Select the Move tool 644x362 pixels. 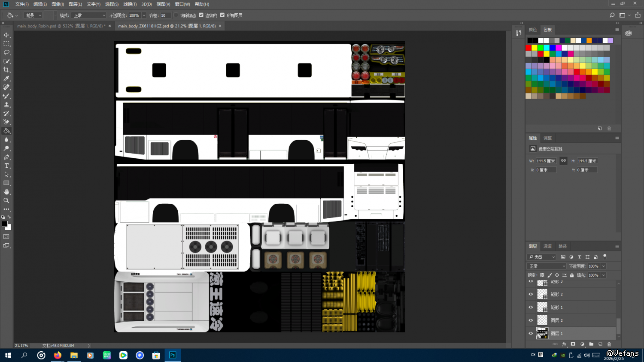click(6, 35)
